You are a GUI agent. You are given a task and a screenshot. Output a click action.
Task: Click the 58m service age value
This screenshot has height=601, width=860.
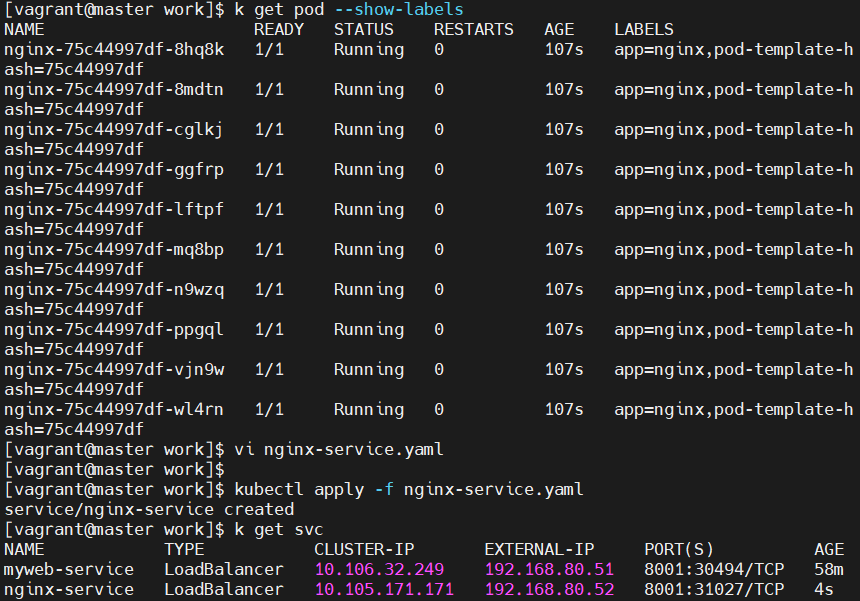click(829, 570)
